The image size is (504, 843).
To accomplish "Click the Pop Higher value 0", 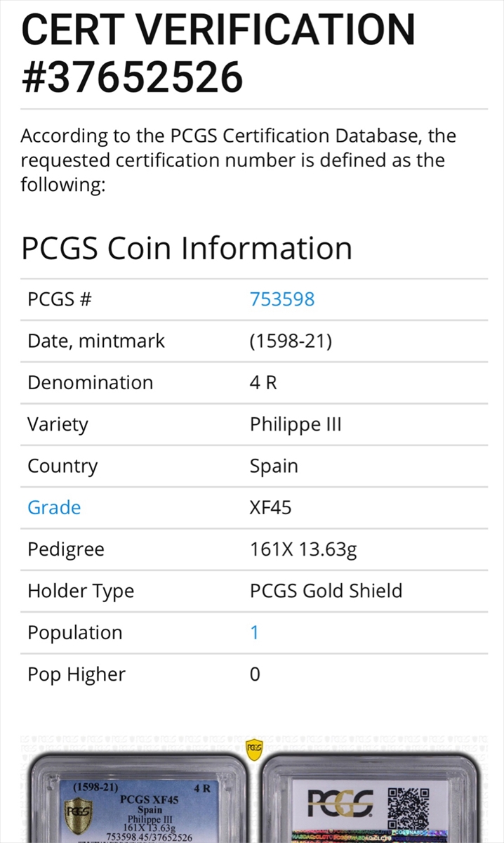I will [x=255, y=674].
